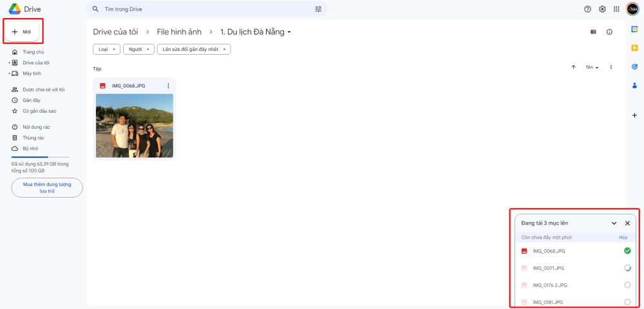The image size is (644, 309).
Task: Click the storage usage bar
Action: pyautogui.click(x=41, y=157)
